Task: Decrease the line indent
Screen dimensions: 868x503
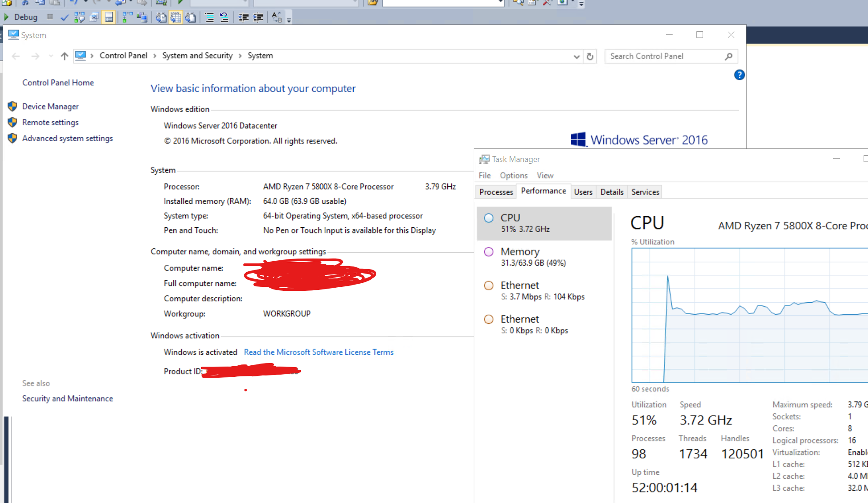Action: [x=243, y=17]
